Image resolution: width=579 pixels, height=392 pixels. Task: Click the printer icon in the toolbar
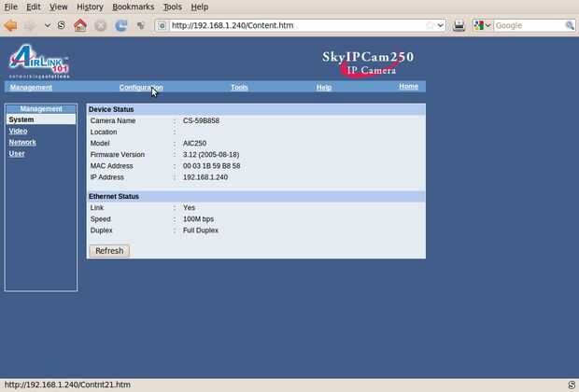[459, 25]
